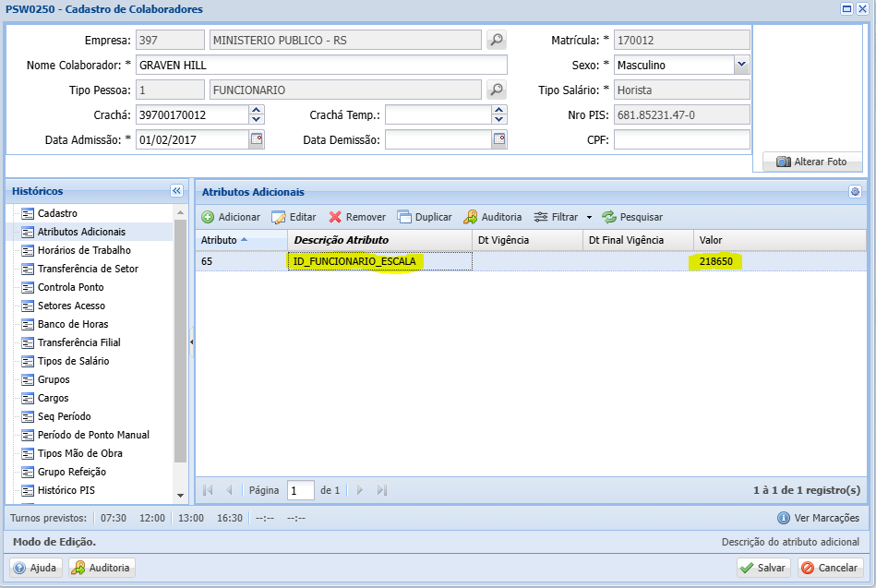
Task: Open Transferência de Setor history
Action: 88,269
